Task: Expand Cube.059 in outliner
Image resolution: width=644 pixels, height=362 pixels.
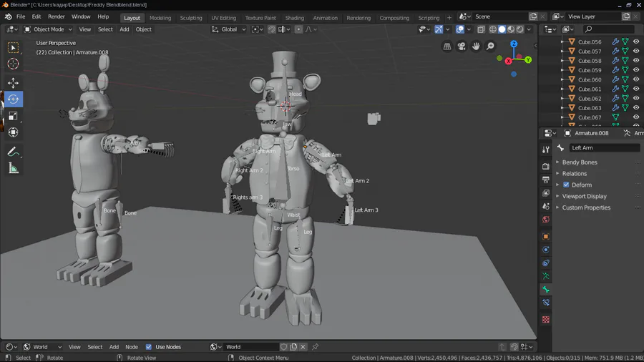Action: (x=562, y=70)
